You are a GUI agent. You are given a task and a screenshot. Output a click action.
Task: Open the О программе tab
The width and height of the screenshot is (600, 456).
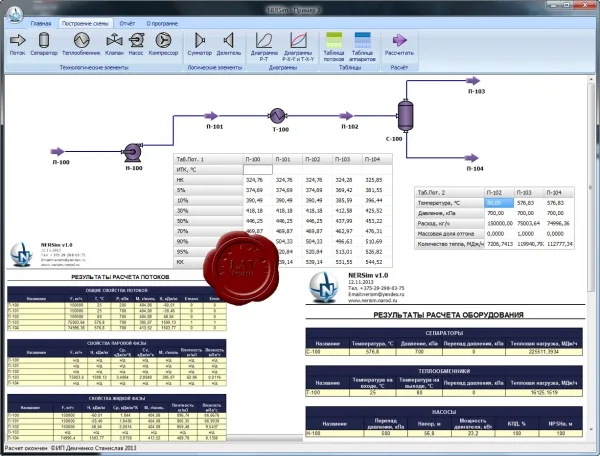162,23
